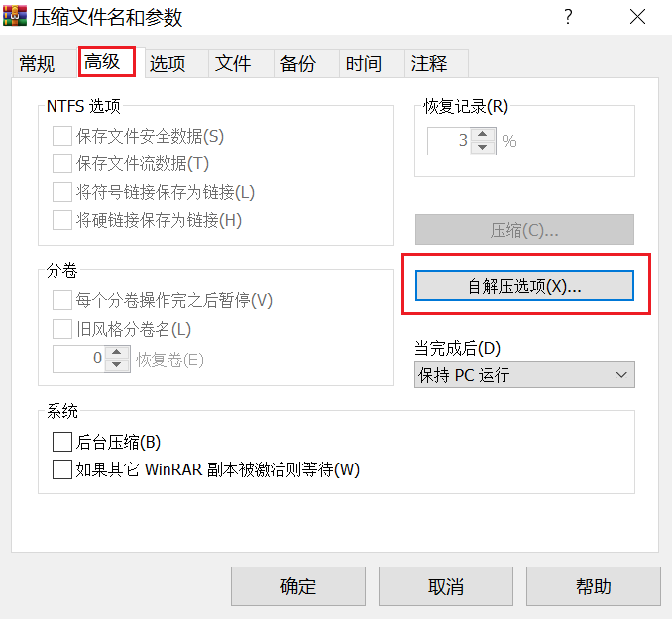The image size is (672, 619).
Task: Select the 时间 tab
Action: (364, 64)
